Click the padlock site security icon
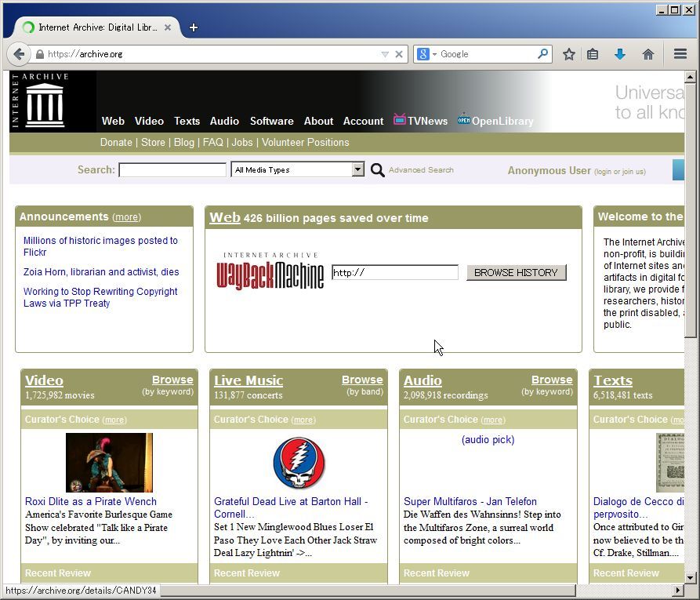Image resolution: width=700 pixels, height=600 pixels. [40, 54]
